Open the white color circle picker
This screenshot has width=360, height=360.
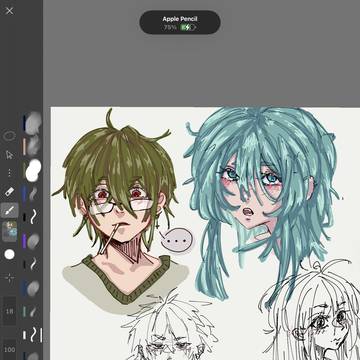[9, 254]
